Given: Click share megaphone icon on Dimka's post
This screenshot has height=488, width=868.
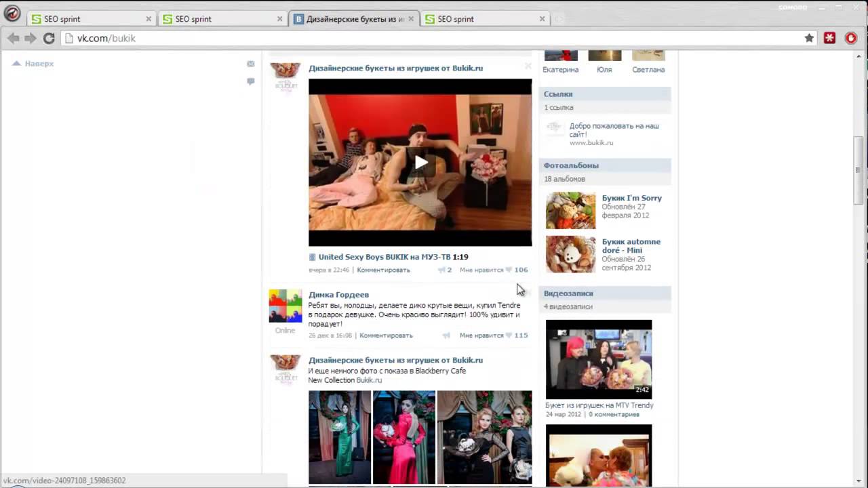Looking at the screenshot, I should [446, 335].
